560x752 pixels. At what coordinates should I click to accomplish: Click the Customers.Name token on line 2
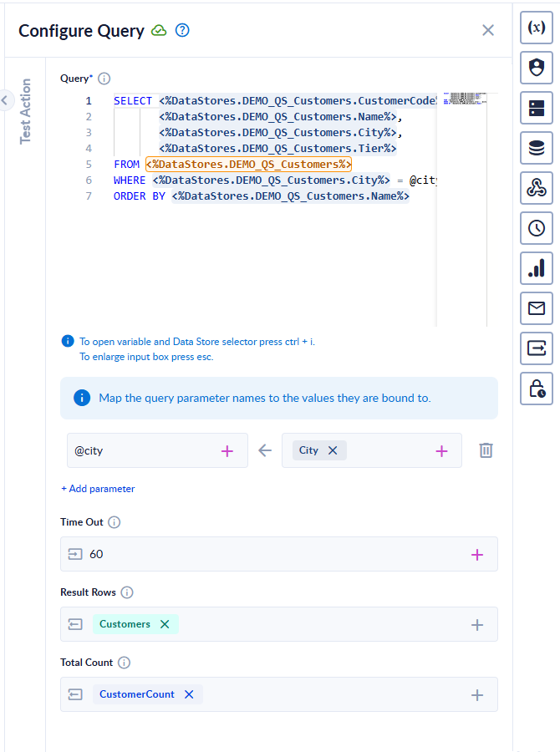point(277,116)
